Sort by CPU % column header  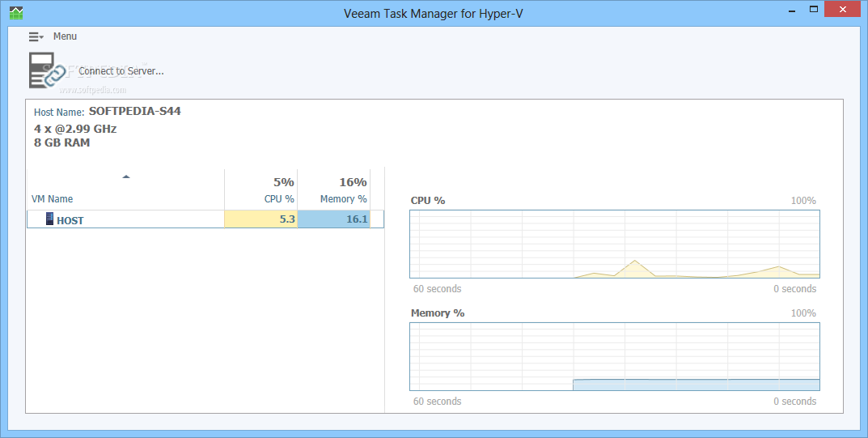pos(279,199)
